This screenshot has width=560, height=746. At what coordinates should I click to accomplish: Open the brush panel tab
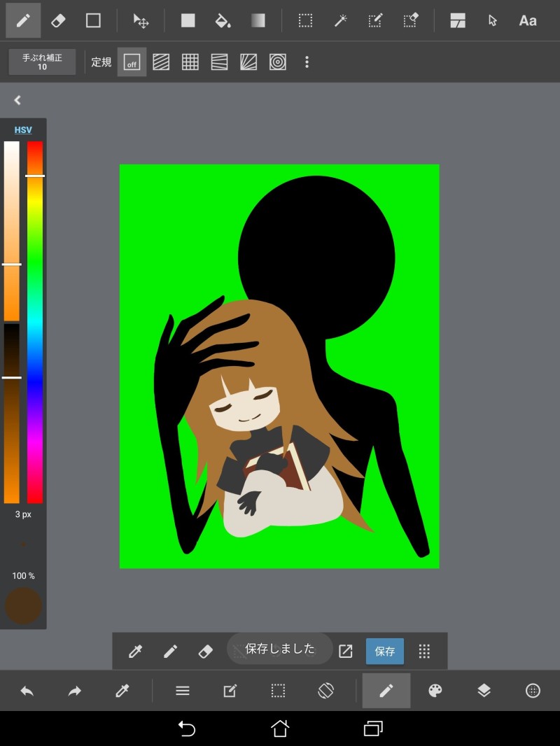click(x=386, y=691)
